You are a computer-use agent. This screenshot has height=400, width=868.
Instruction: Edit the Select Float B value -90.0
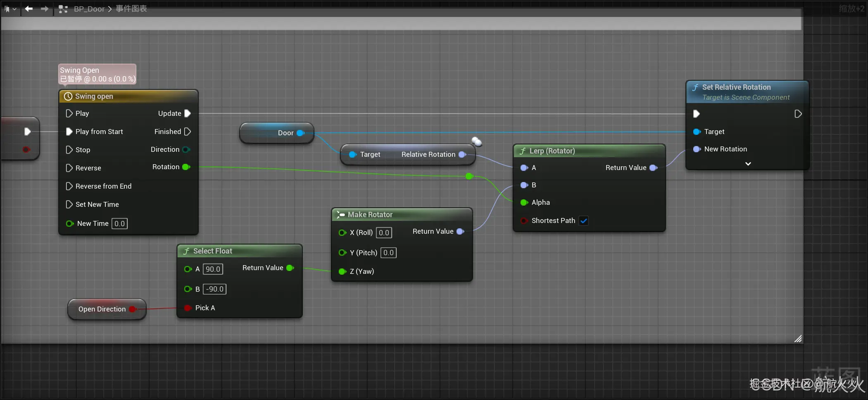pyautogui.click(x=215, y=289)
